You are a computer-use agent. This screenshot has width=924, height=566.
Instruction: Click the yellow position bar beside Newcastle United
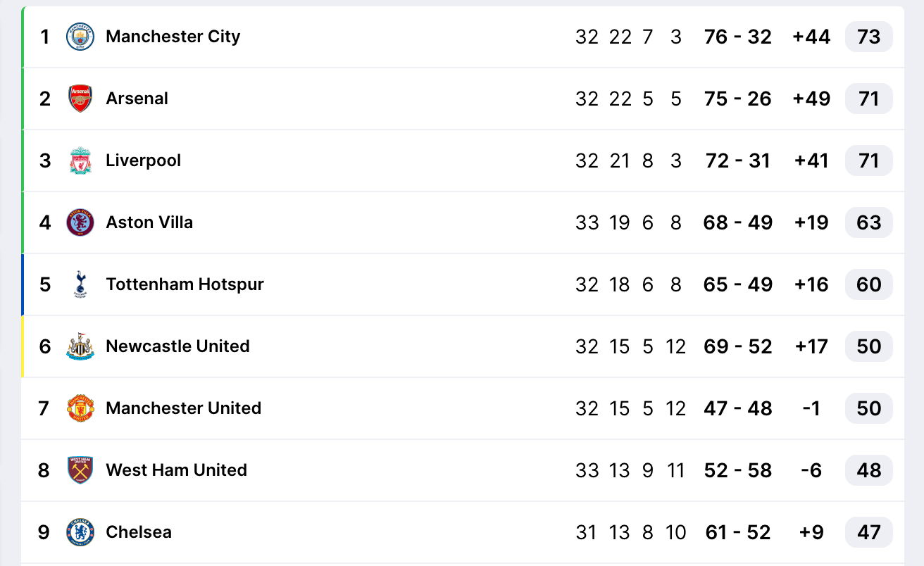[24, 346]
